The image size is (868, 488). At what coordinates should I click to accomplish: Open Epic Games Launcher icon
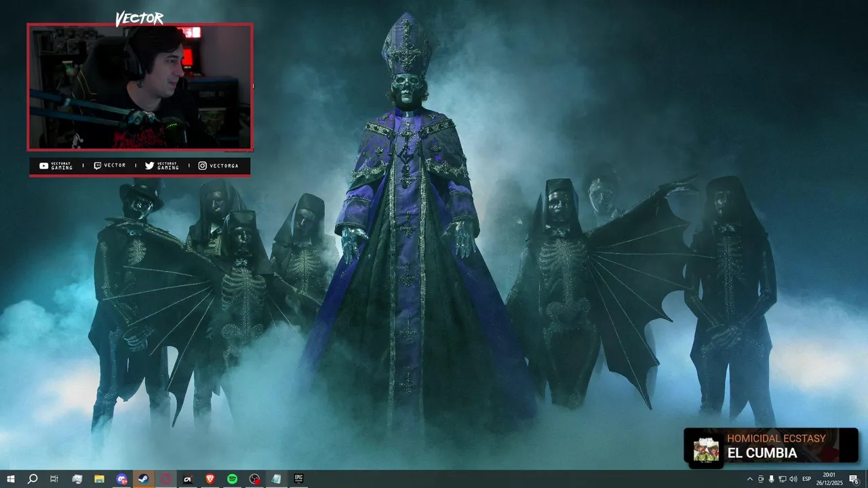tap(298, 479)
